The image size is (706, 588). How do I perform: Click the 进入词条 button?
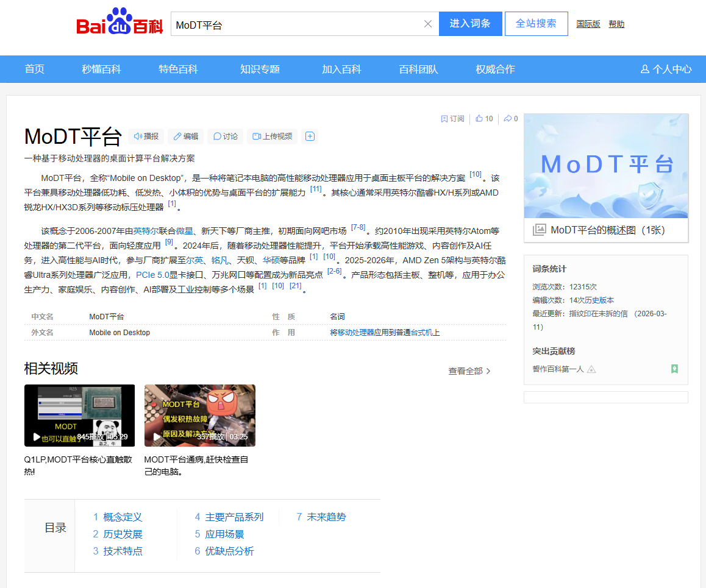click(x=470, y=24)
